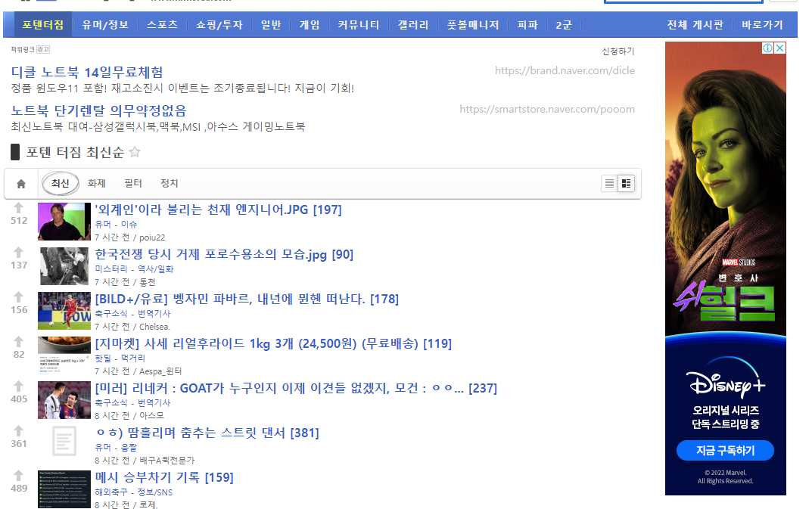
Task: Open the 갤러리 menu
Action: pos(412,25)
